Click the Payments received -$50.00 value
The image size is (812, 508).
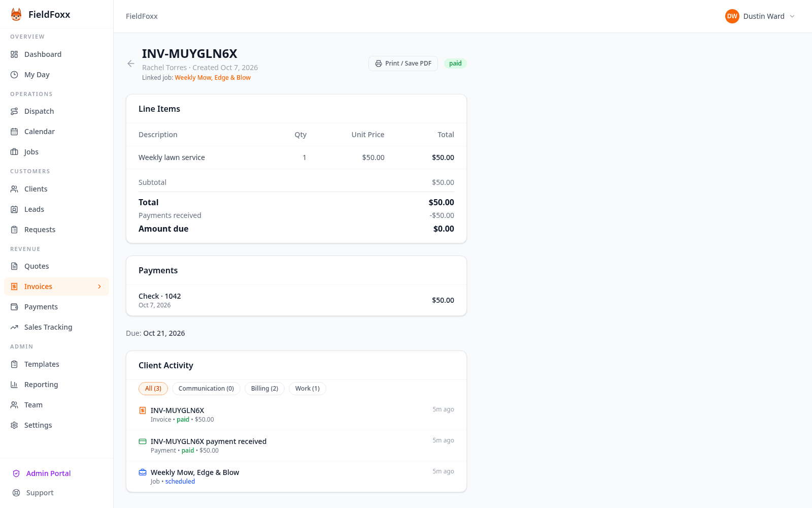(x=442, y=215)
